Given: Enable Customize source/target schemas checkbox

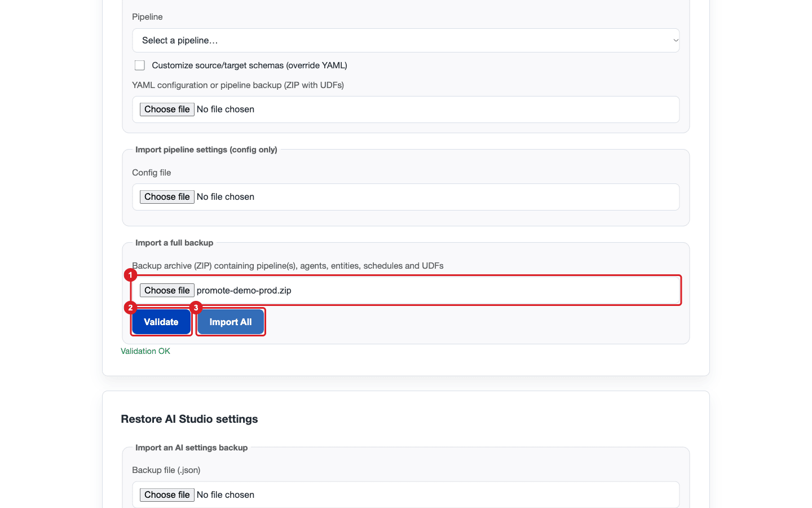Looking at the screenshot, I should click(x=140, y=65).
